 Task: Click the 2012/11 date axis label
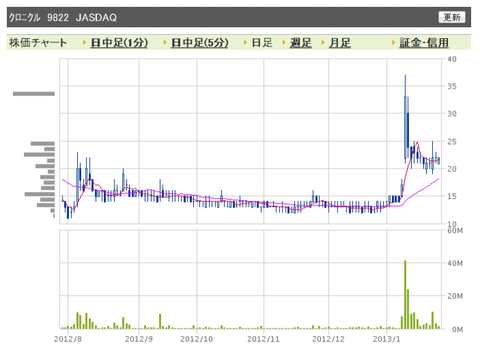pyautogui.click(x=263, y=339)
